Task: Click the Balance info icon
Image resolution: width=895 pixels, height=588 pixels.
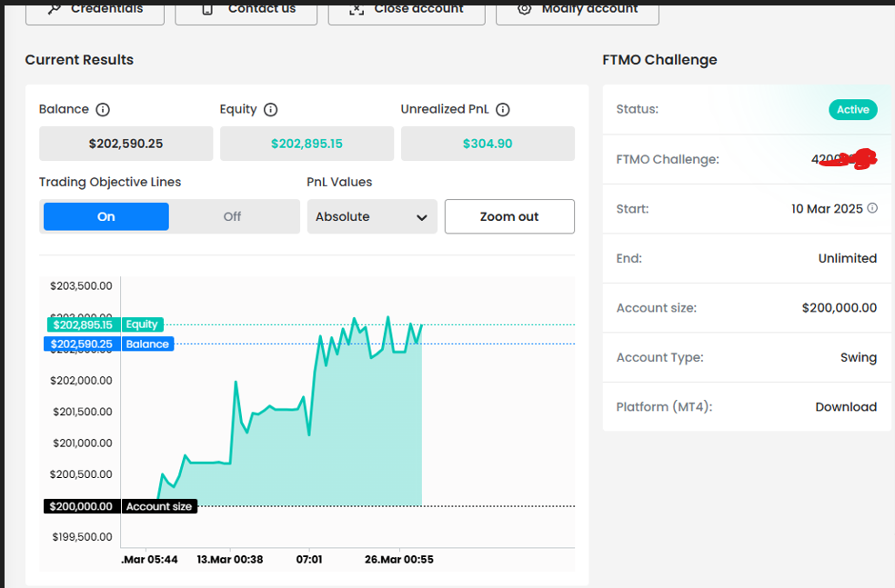Action: tap(103, 109)
